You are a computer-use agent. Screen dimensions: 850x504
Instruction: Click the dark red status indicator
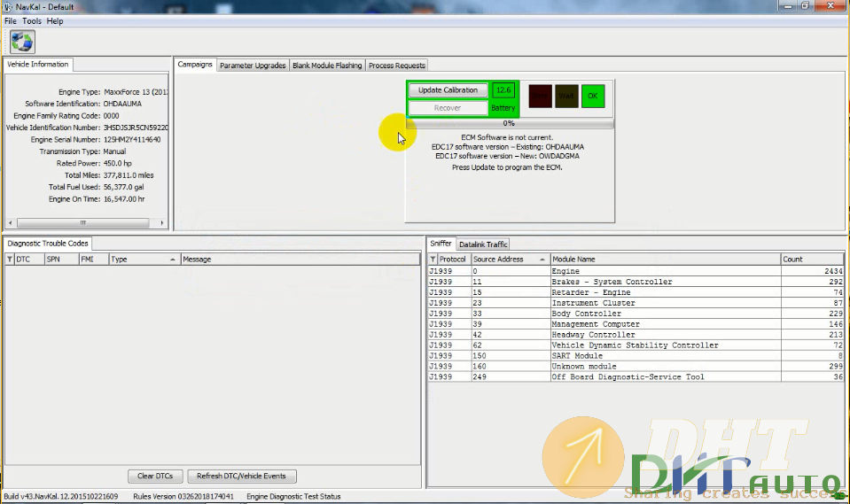click(x=541, y=96)
